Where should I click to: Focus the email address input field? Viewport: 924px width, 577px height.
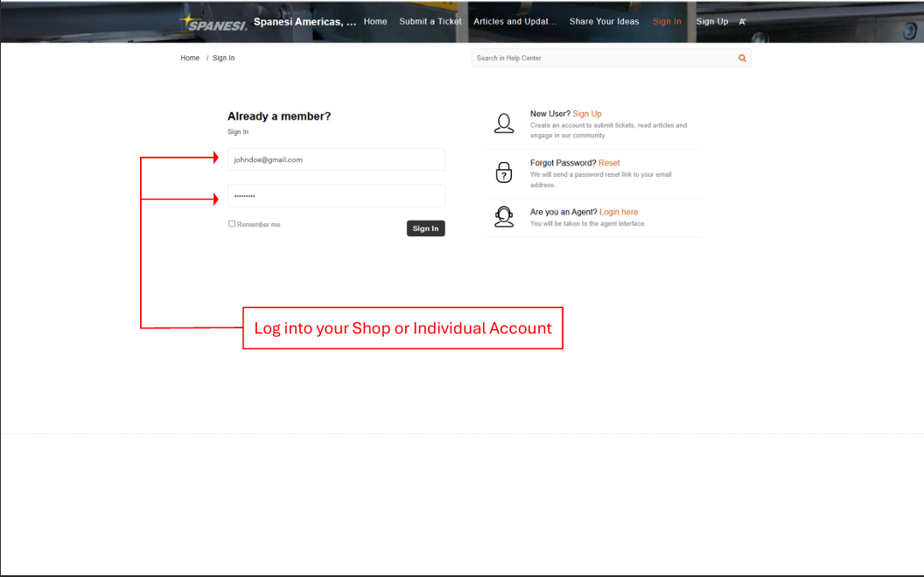[x=336, y=159]
